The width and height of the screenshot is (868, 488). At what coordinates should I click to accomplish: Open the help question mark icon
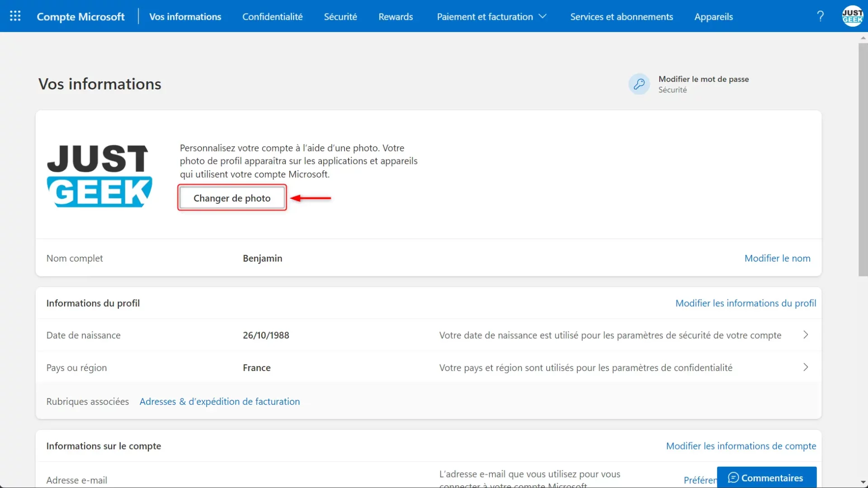(821, 16)
